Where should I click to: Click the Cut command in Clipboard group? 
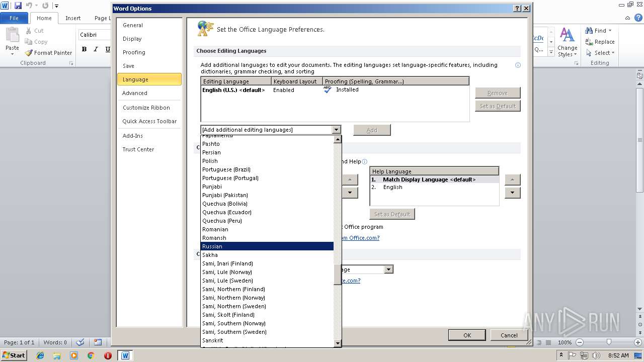pos(35,31)
